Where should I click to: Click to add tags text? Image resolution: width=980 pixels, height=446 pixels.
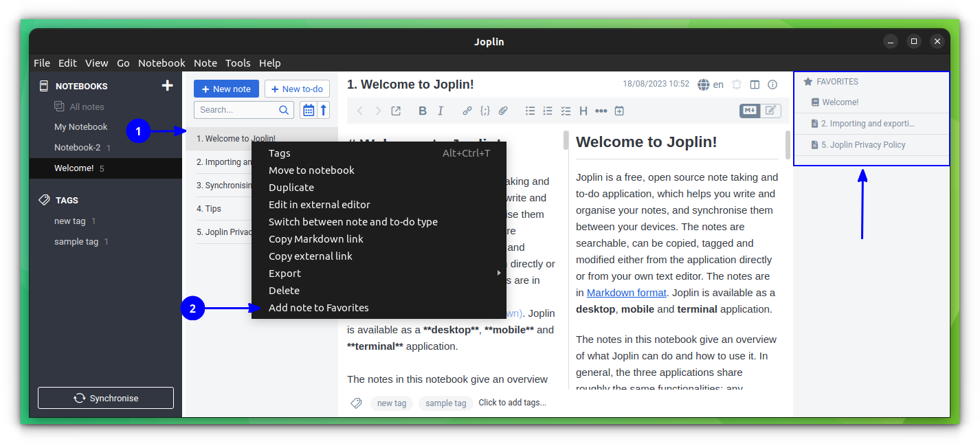512,403
